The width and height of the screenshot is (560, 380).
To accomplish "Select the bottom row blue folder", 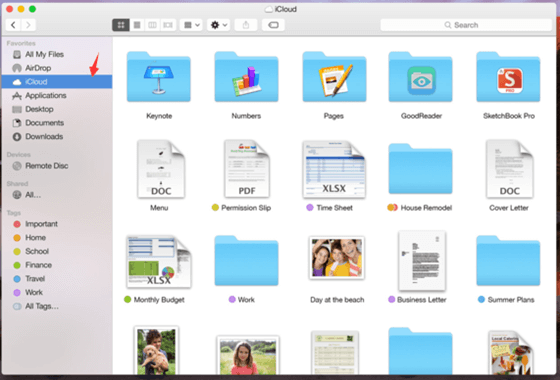I will click(420, 351).
